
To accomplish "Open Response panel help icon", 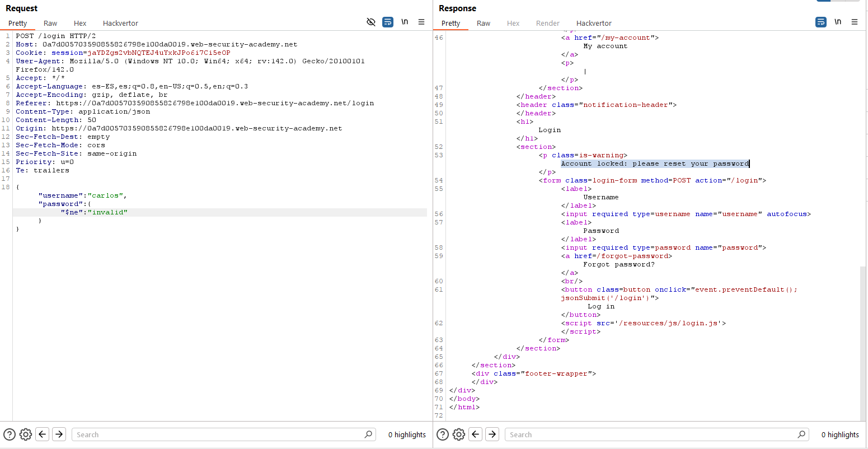I will pos(443,434).
